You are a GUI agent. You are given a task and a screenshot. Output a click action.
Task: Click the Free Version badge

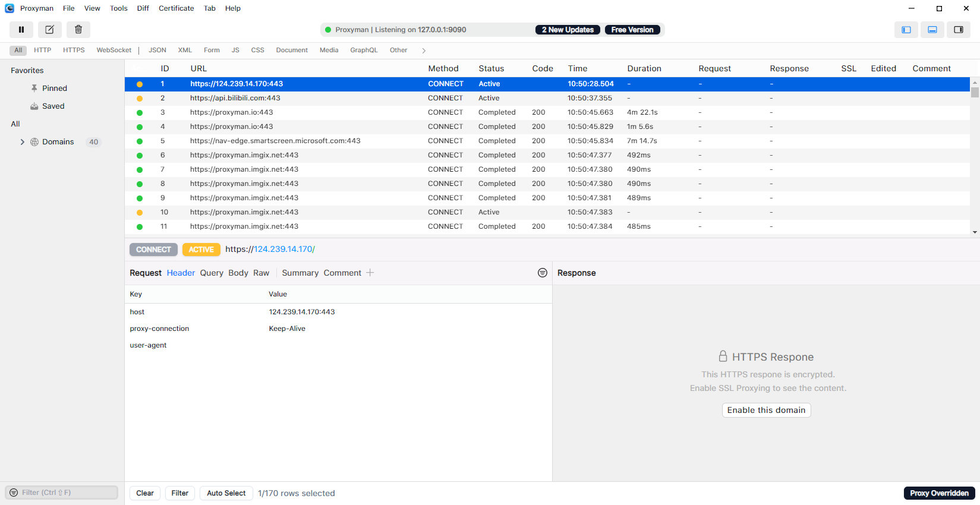click(632, 30)
